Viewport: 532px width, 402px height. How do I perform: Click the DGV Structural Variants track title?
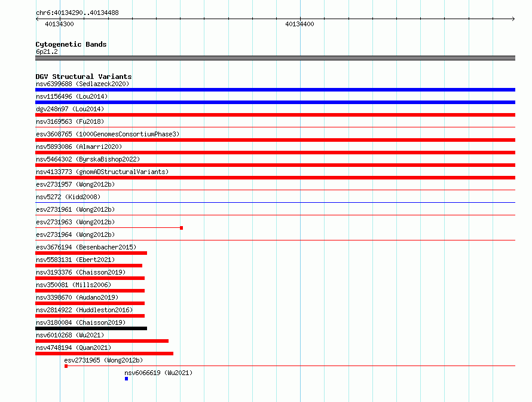pyautogui.click(x=84, y=77)
